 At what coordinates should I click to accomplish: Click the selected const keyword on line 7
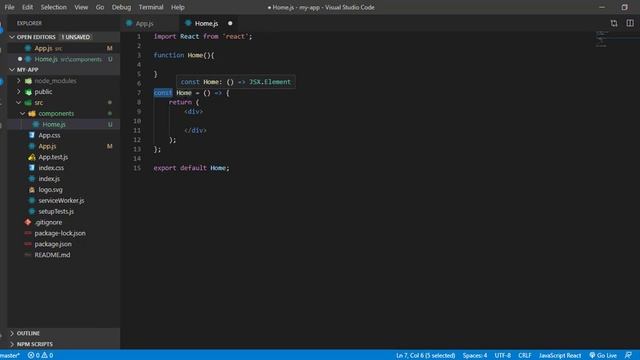pyautogui.click(x=163, y=93)
